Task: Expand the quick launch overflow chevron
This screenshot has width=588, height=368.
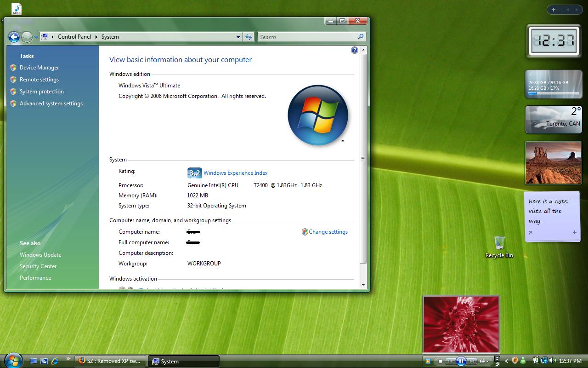Action: (x=68, y=359)
